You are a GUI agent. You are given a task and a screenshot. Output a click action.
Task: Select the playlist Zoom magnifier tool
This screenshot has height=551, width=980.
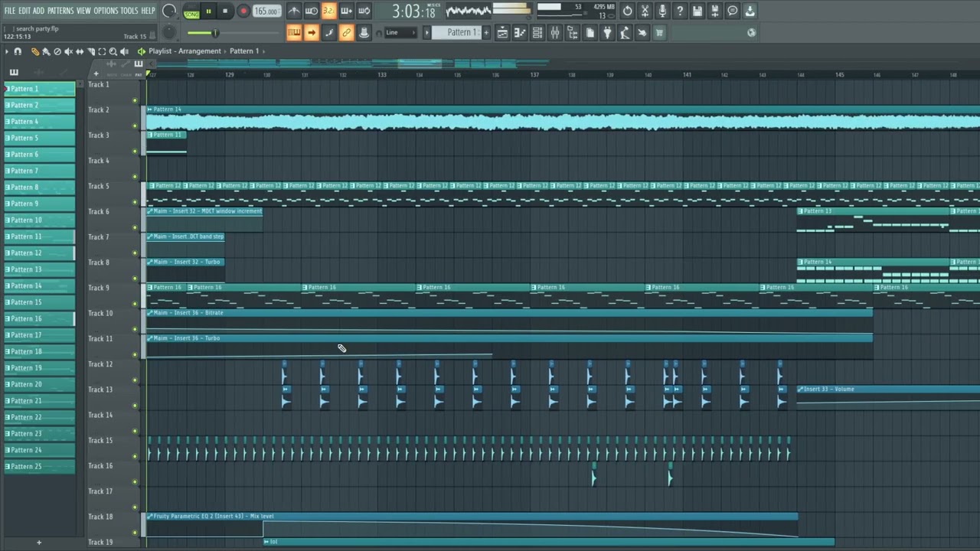point(113,51)
